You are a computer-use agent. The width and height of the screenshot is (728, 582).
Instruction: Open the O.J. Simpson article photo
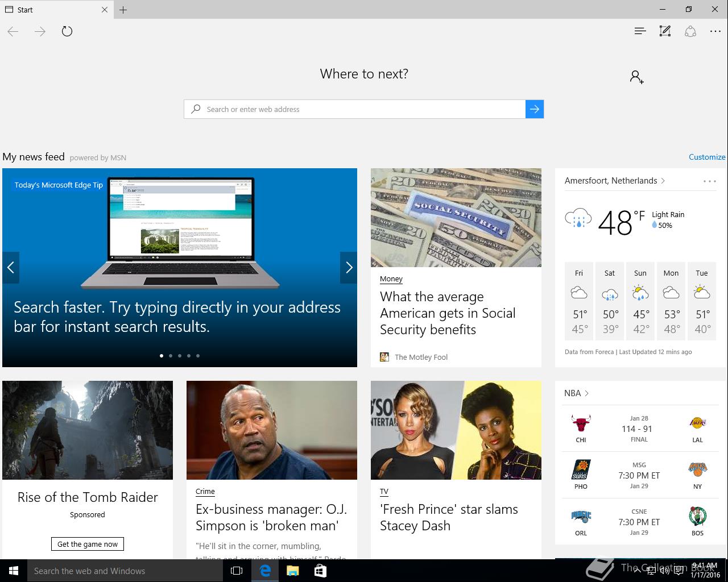[272, 430]
